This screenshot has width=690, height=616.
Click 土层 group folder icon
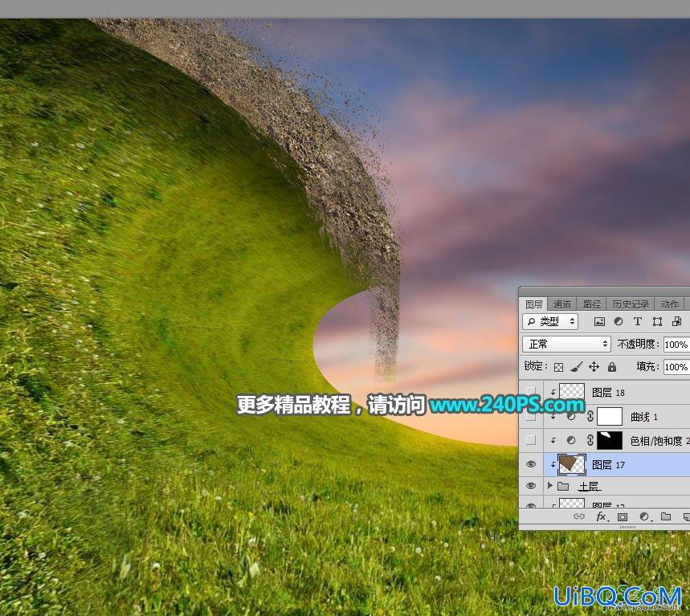[563, 486]
